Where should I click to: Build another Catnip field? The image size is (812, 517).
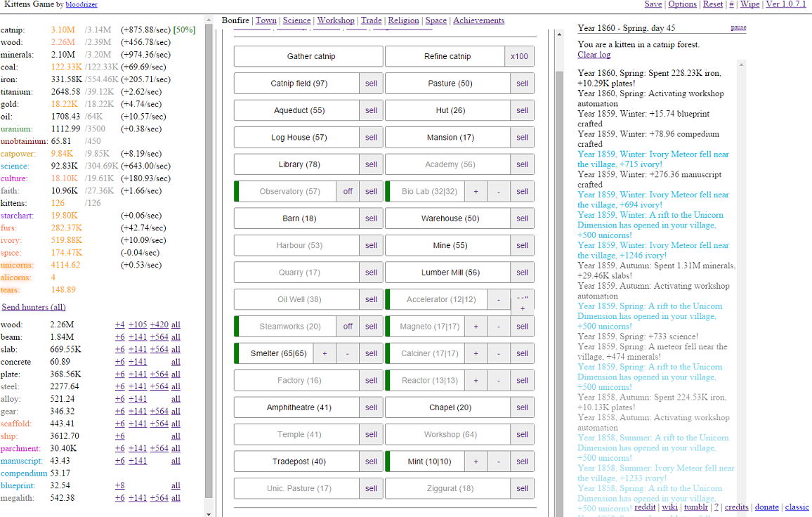point(299,84)
